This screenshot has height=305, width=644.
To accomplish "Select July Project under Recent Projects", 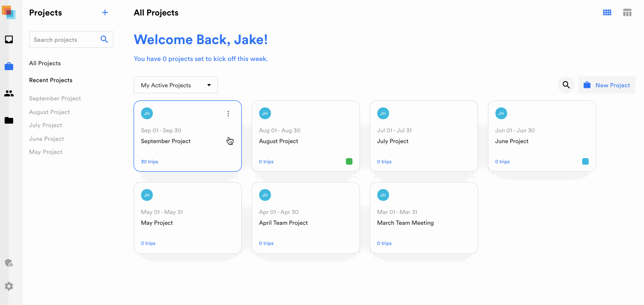I will click(x=45, y=125).
